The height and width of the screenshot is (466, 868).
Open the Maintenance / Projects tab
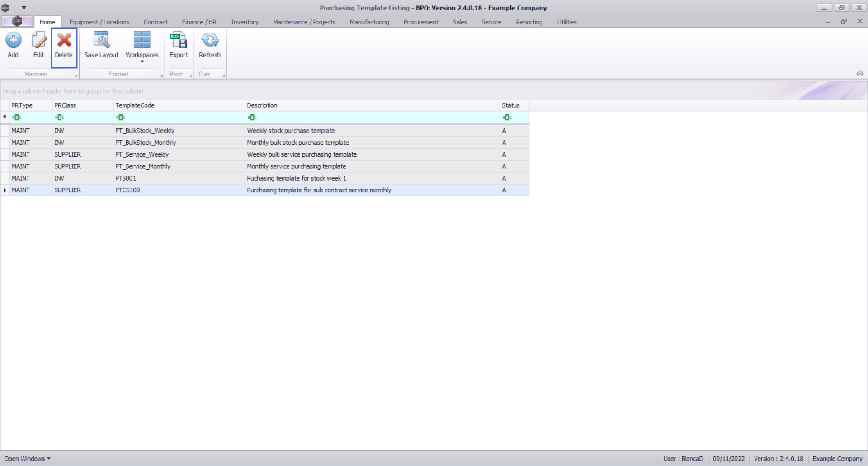304,22
